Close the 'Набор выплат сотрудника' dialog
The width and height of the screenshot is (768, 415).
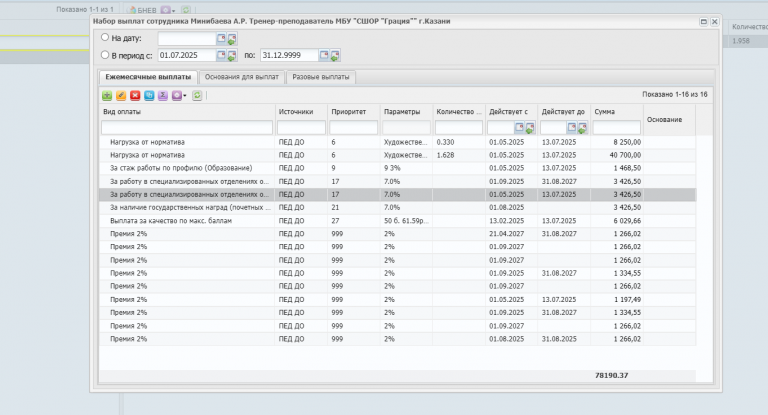pyautogui.click(x=715, y=22)
